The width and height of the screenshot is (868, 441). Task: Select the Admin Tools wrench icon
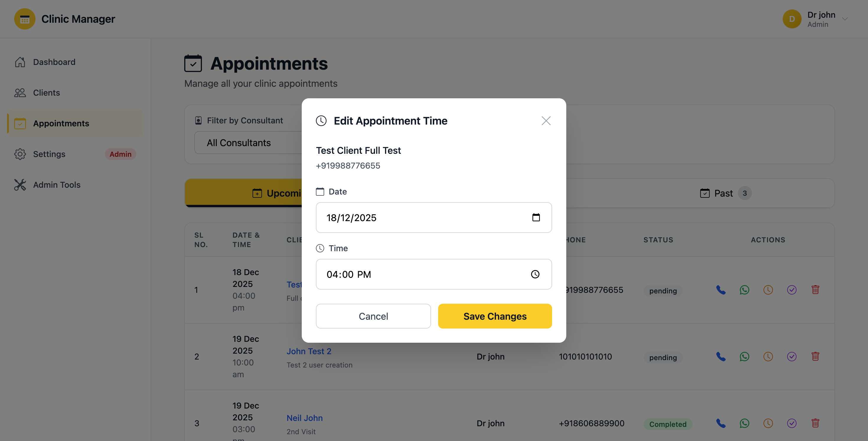20,184
